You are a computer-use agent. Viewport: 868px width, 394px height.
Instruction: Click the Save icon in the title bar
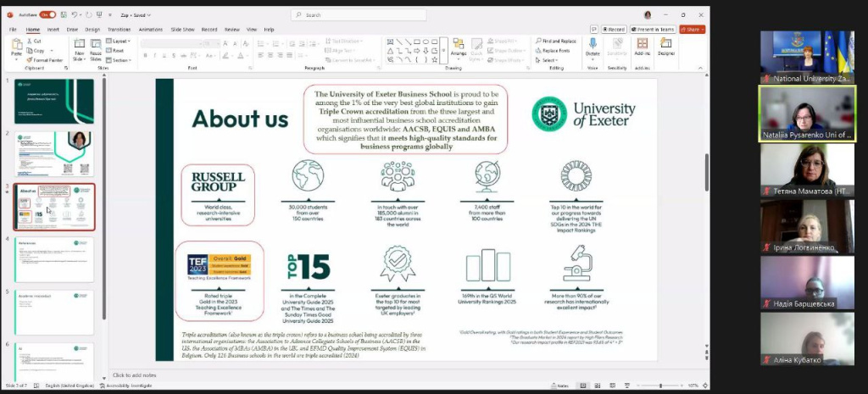coord(64,15)
